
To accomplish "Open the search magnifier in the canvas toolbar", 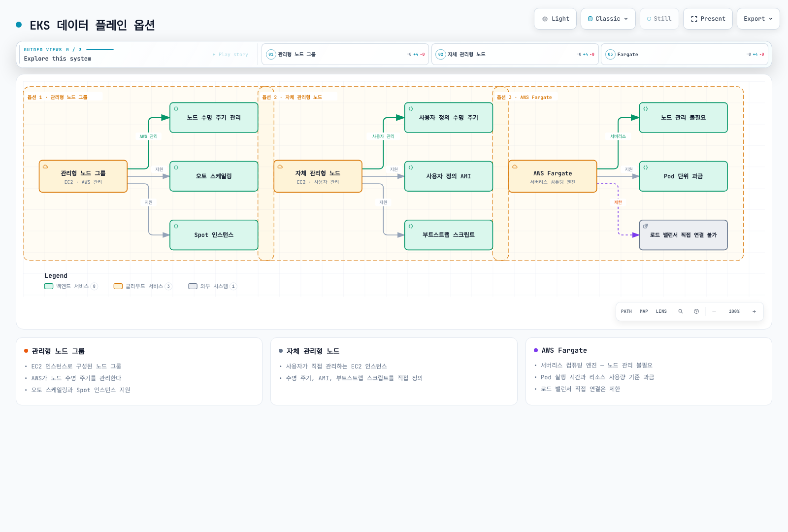I will point(681,311).
